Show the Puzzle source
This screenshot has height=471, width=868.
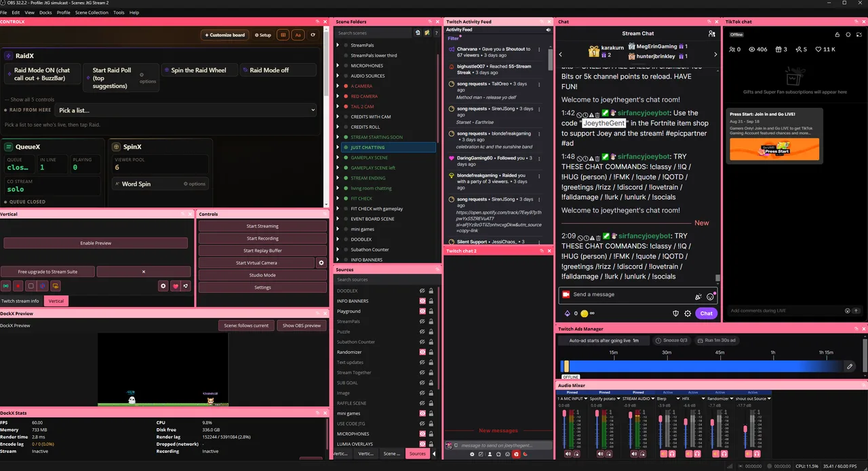pyautogui.click(x=422, y=331)
